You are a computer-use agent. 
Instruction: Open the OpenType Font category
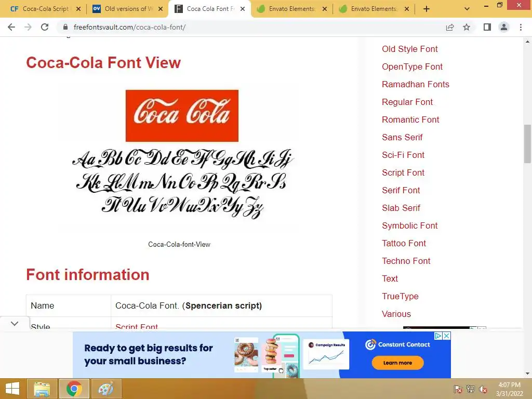[x=412, y=67]
